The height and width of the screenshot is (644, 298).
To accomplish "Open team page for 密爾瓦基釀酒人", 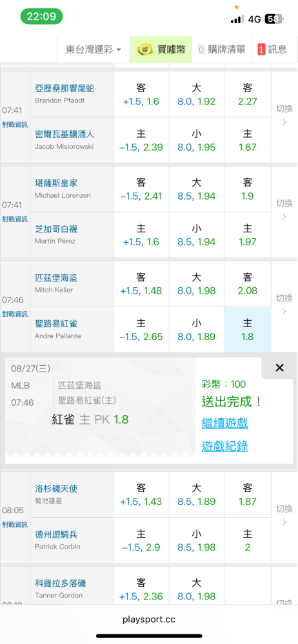I will (x=65, y=135).
